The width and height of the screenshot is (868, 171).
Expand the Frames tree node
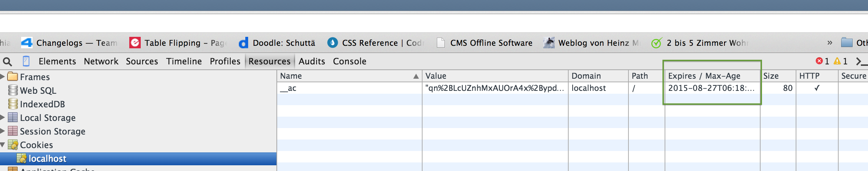coord(3,77)
